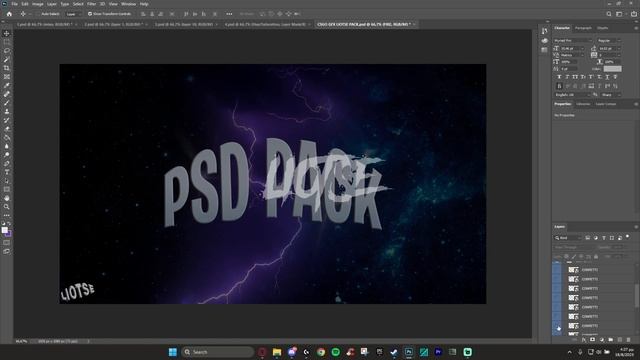The width and height of the screenshot is (640, 360).
Task: Open the font size dropdown
Action: tap(573, 48)
